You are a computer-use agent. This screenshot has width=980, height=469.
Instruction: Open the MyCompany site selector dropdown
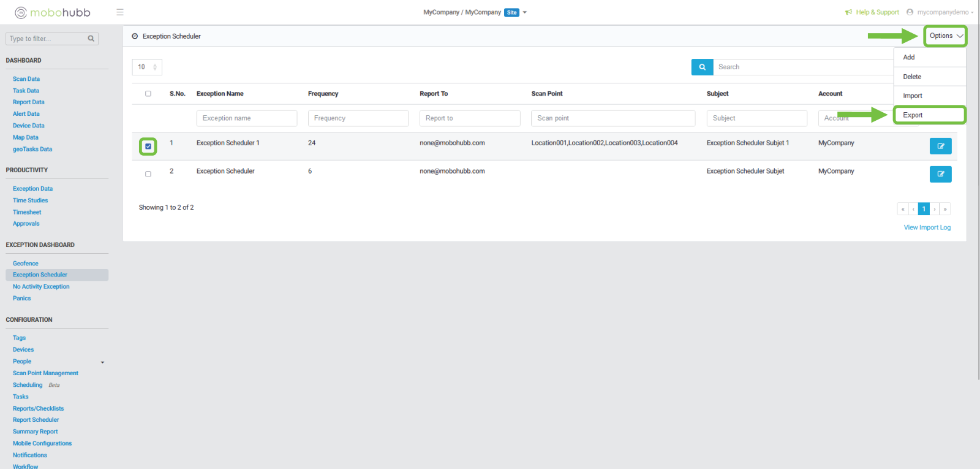pyautogui.click(x=524, y=12)
